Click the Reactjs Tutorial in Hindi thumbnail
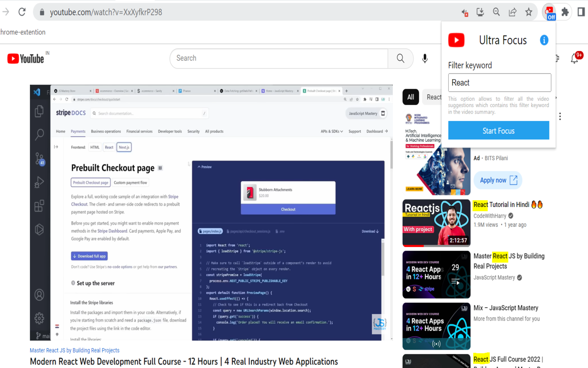The height and width of the screenshot is (368, 588). point(436,223)
